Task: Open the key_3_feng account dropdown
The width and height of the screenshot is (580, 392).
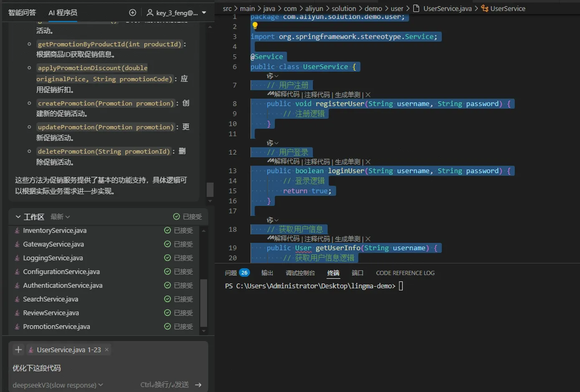Action: 177,13
